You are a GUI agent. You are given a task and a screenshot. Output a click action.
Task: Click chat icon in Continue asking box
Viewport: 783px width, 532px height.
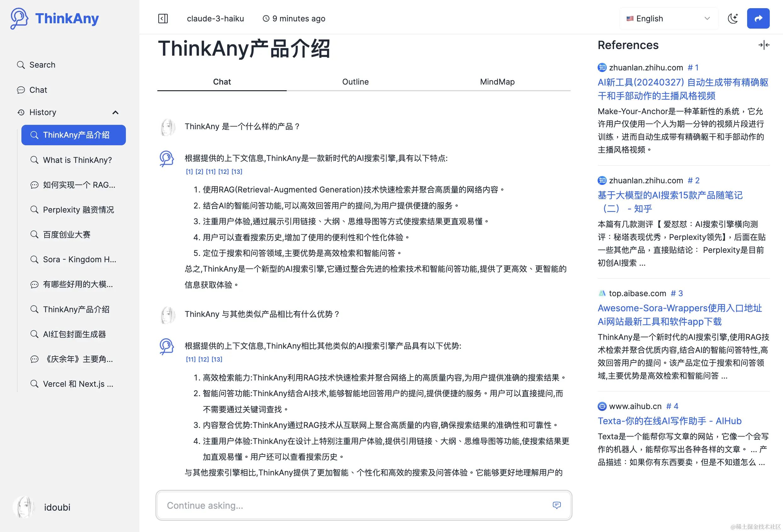pyautogui.click(x=557, y=505)
